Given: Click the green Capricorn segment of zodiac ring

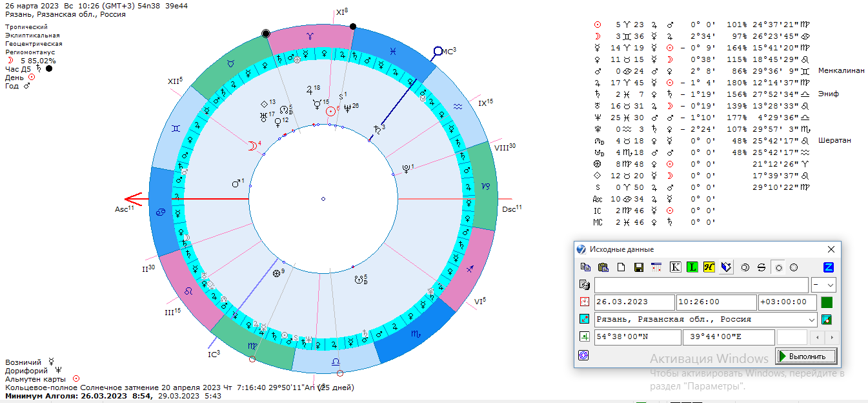Looking at the screenshot, I should coord(484,187).
